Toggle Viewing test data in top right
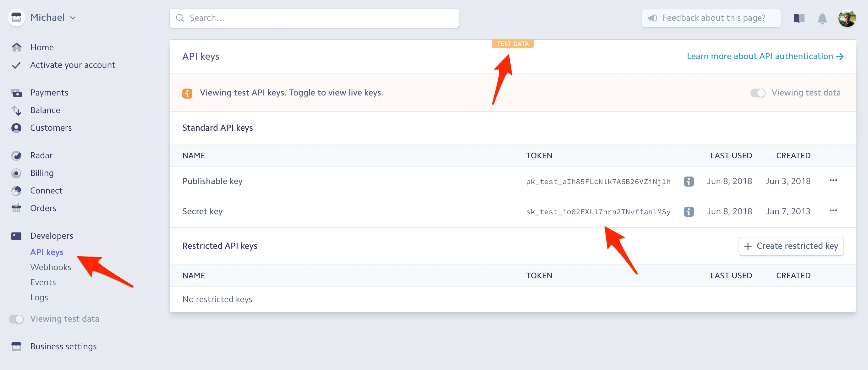 coord(758,93)
